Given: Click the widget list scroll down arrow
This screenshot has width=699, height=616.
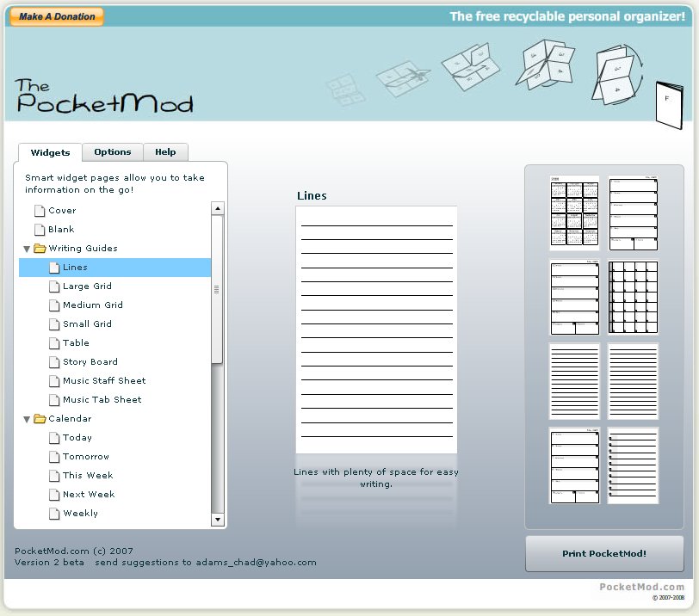Looking at the screenshot, I should tap(218, 520).
